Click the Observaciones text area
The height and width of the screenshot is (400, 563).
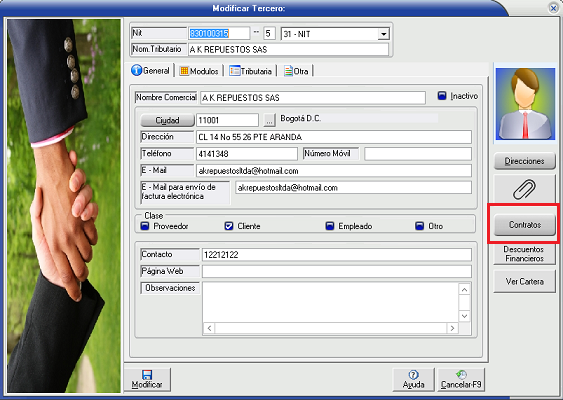pos(330,302)
